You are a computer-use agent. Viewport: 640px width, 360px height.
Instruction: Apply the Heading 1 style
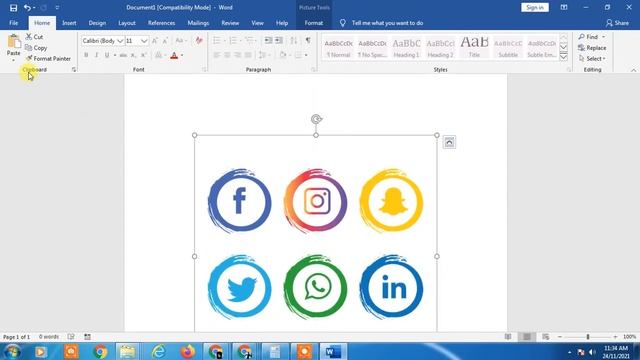pyautogui.click(x=406, y=47)
